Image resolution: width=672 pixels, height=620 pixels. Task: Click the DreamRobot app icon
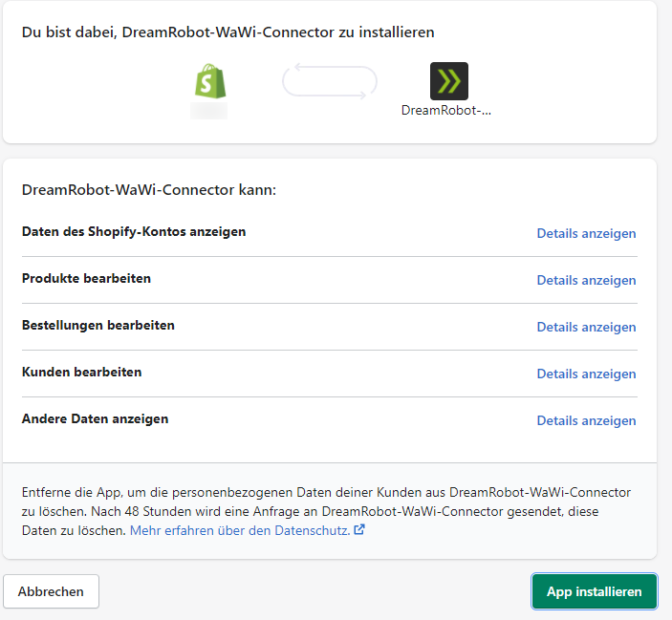point(449,81)
